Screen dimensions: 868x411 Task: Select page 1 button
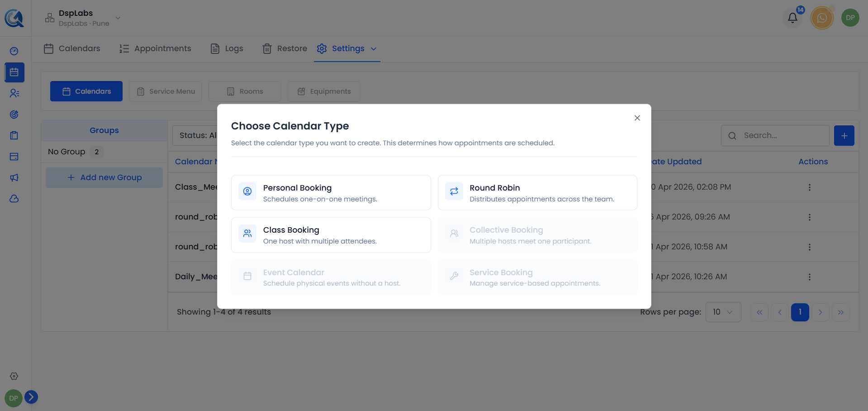pos(800,312)
